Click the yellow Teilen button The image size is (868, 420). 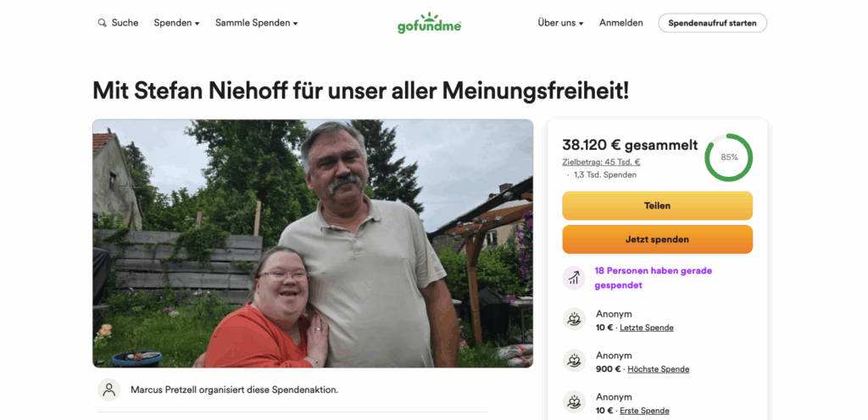click(657, 206)
